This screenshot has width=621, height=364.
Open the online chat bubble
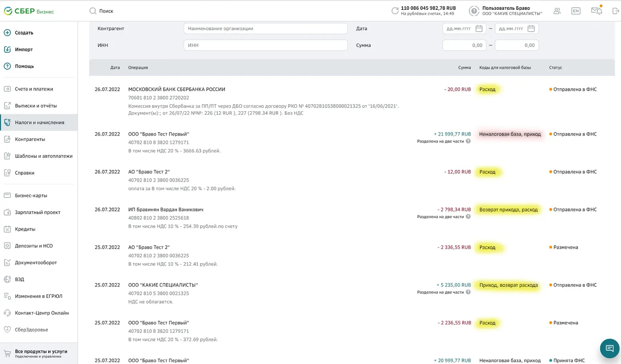point(609,348)
